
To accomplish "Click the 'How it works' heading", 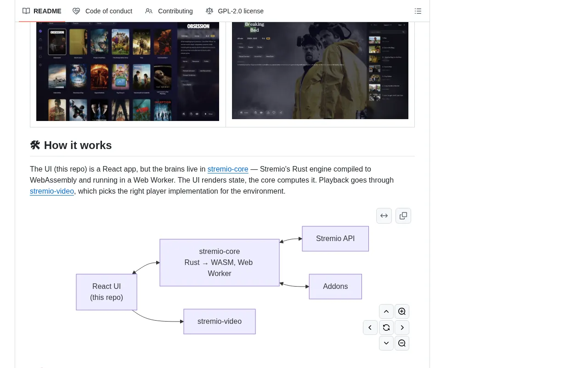I will coord(71,145).
